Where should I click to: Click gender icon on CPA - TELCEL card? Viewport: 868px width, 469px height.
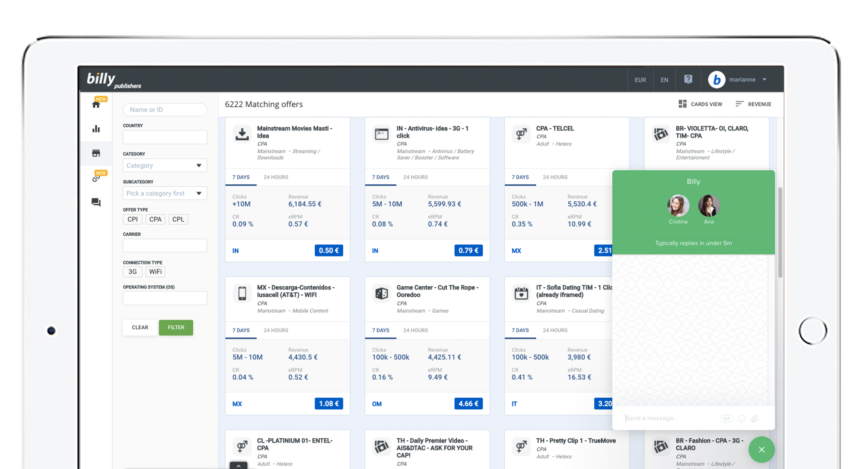point(521,134)
